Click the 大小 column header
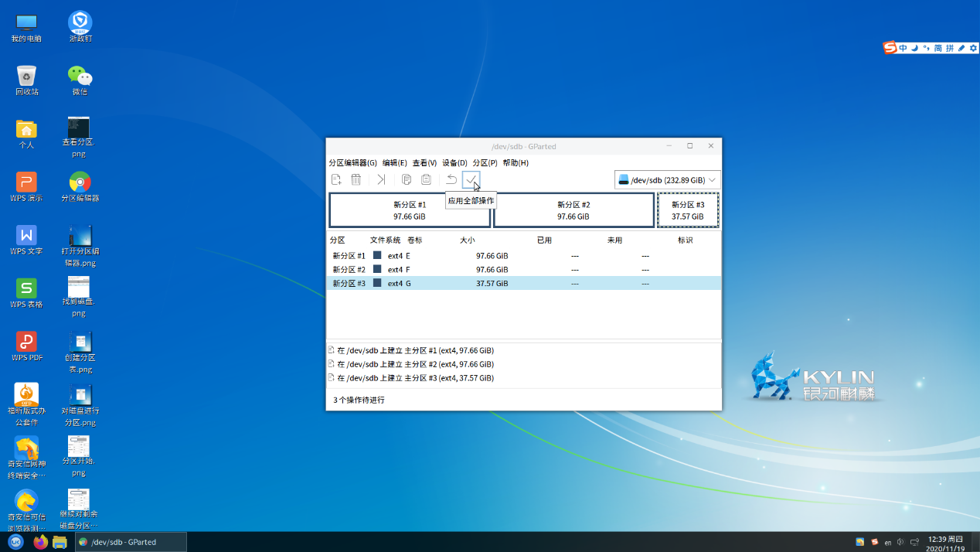 coord(468,240)
